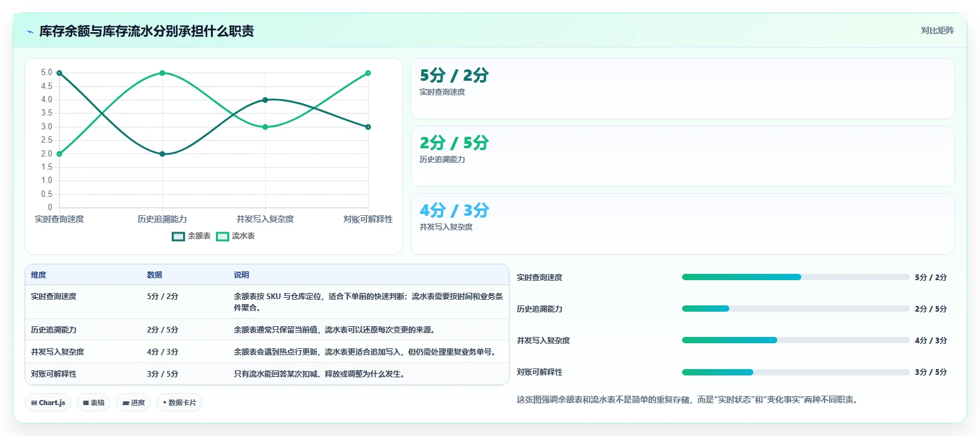Click the 对比矩阵 label in the header

(937, 30)
